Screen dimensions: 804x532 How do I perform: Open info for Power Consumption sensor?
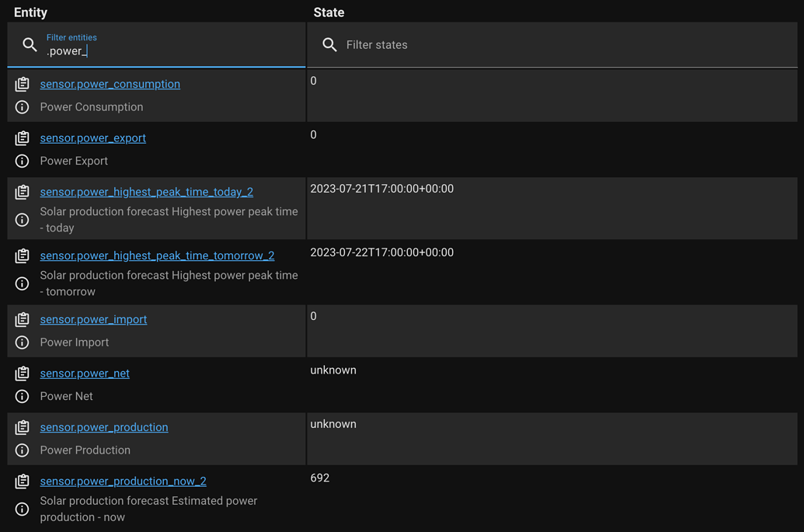[22, 107]
